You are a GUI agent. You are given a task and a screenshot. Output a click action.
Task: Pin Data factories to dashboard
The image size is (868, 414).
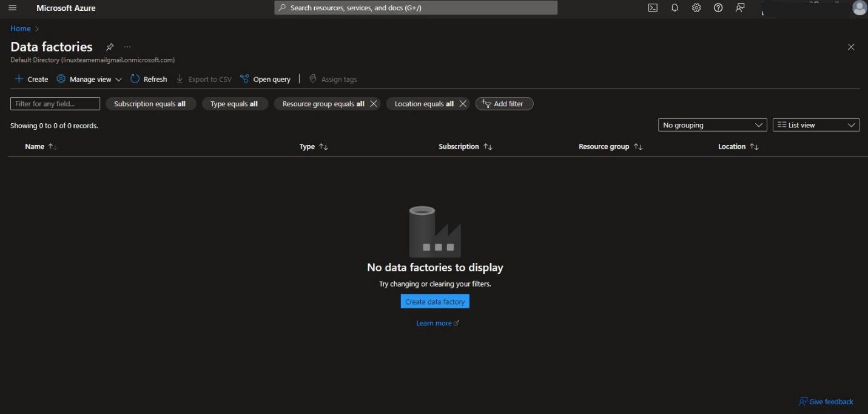pos(110,47)
